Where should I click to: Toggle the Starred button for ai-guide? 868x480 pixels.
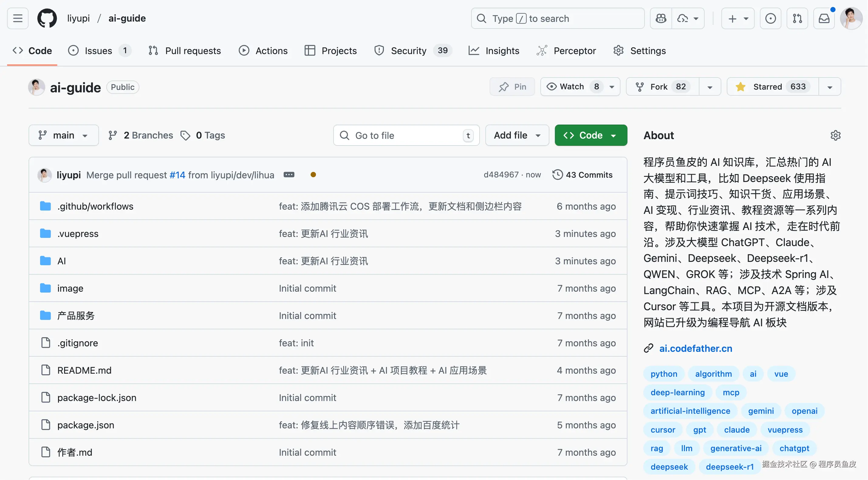773,87
